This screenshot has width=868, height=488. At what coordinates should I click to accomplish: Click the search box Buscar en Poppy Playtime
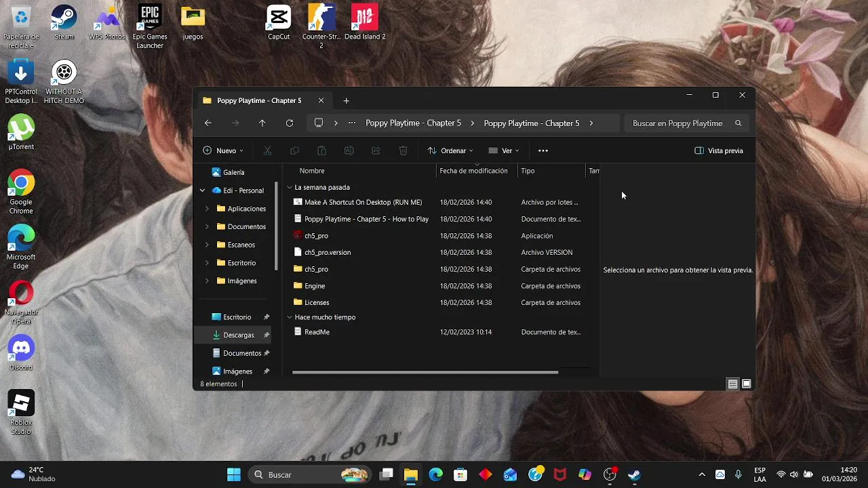(686, 123)
